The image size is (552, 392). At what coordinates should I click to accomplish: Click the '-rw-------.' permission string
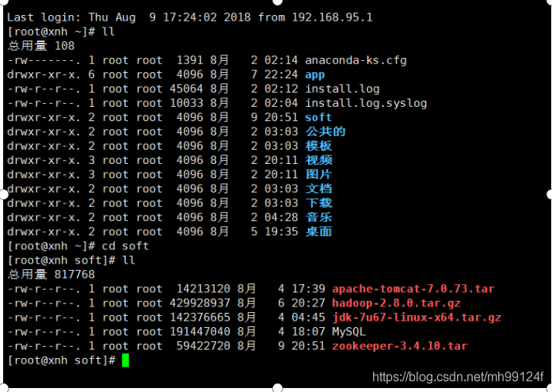click(x=44, y=60)
